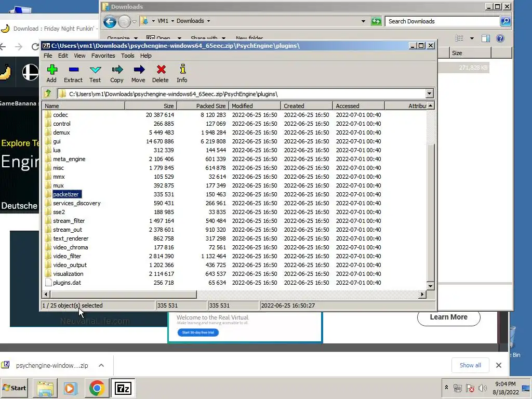Click the red Delete icon

160,73
